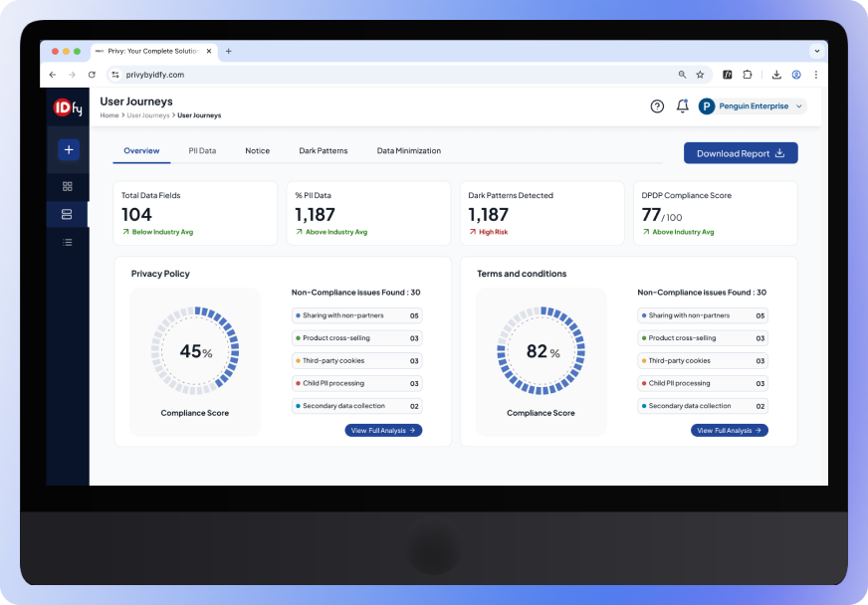The image size is (868, 605).
Task: Click the list icon at sidebar bottom
Action: tap(68, 242)
